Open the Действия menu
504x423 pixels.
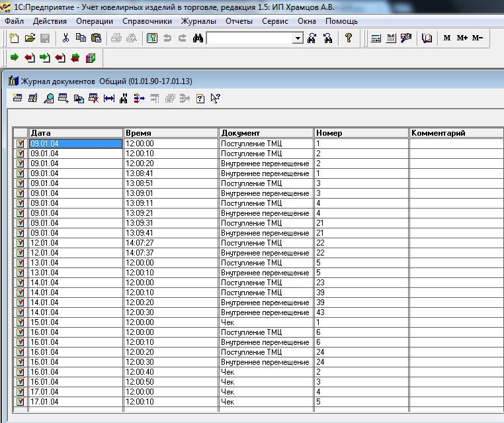pyautogui.click(x=50, y=21)
